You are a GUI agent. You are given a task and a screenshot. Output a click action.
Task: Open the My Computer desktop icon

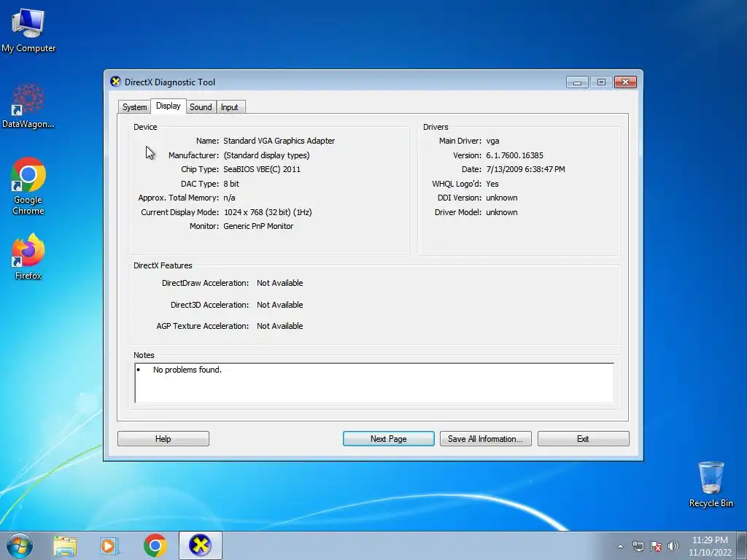click(28, 30)
